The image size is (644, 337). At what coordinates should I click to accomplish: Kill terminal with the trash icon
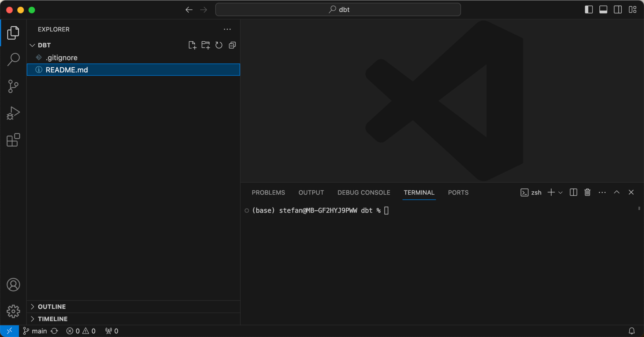(x=587, y=192)
